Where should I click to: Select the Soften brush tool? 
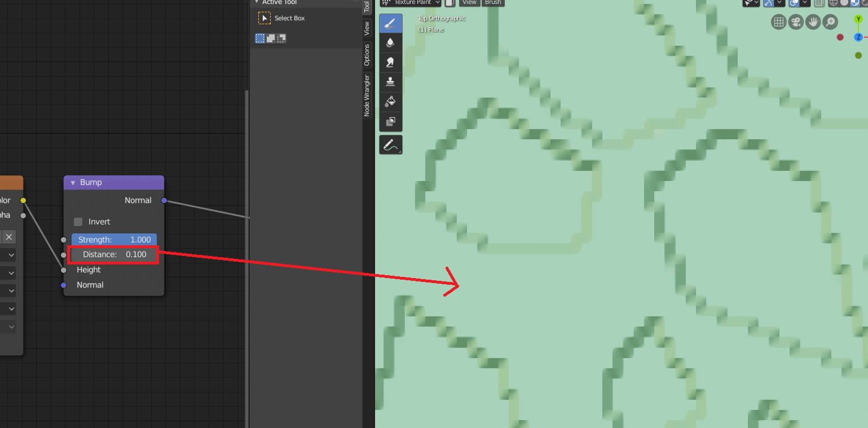point(391,43)
